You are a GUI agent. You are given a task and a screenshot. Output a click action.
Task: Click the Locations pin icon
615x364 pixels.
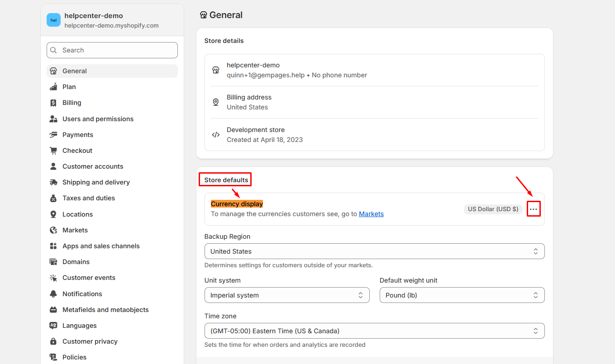click(x=53, y=214)
